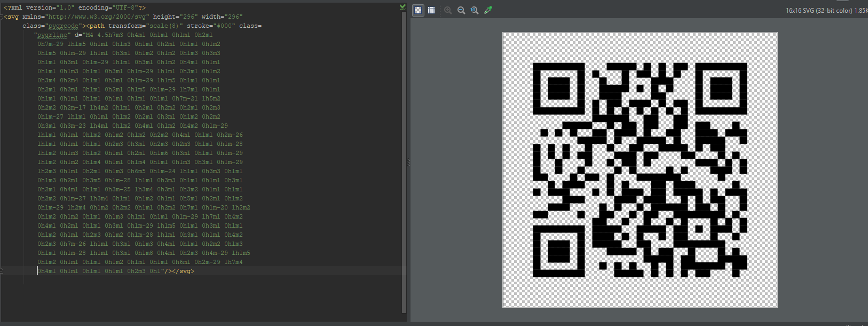Place cursor on 'pyqrline' class value
This screenshot has height=326, width=868.
52,35
